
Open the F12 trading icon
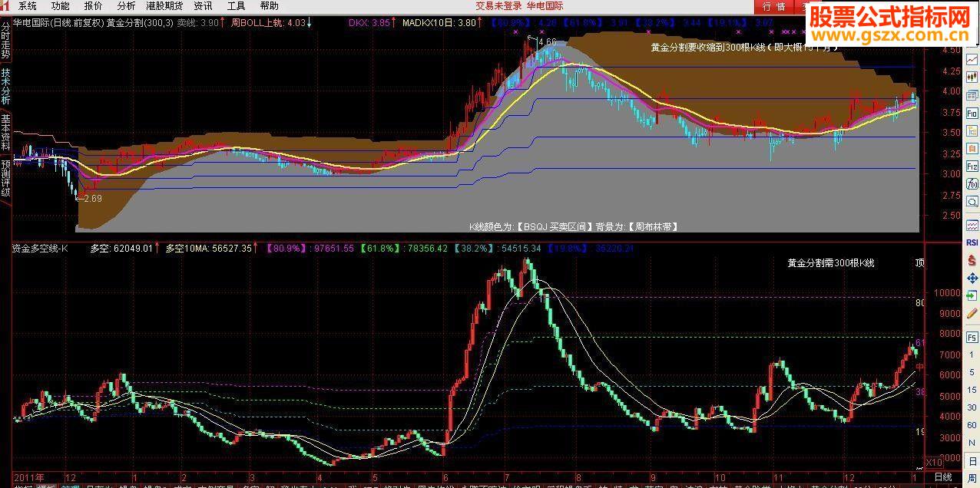(972, 166)
